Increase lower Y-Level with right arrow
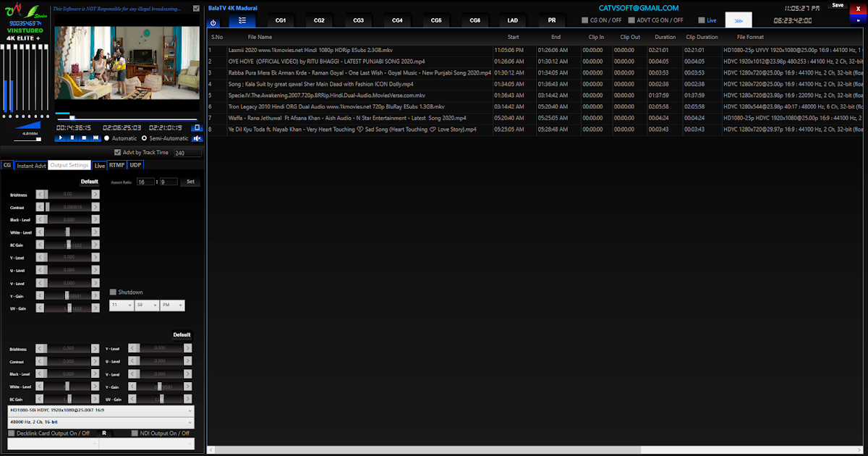The height and width of the screenshot is (456, 868). 187,348
